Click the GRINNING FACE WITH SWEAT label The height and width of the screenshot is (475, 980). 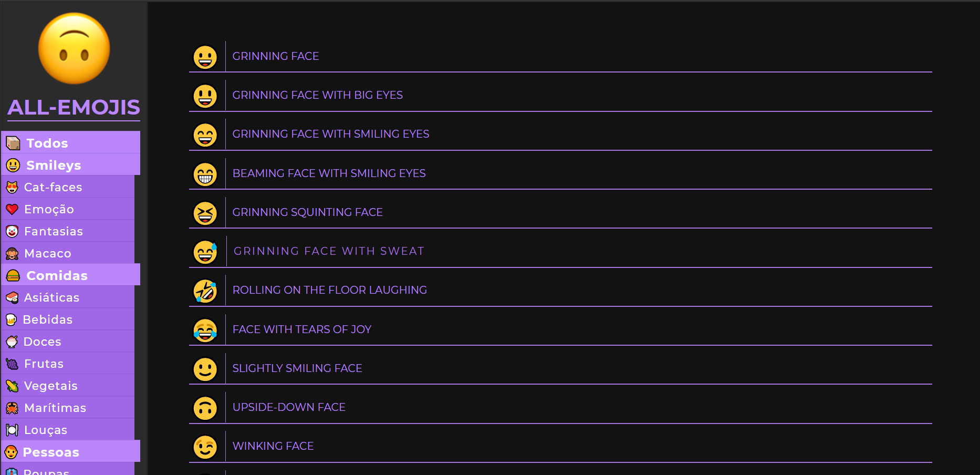click(329, 251)
